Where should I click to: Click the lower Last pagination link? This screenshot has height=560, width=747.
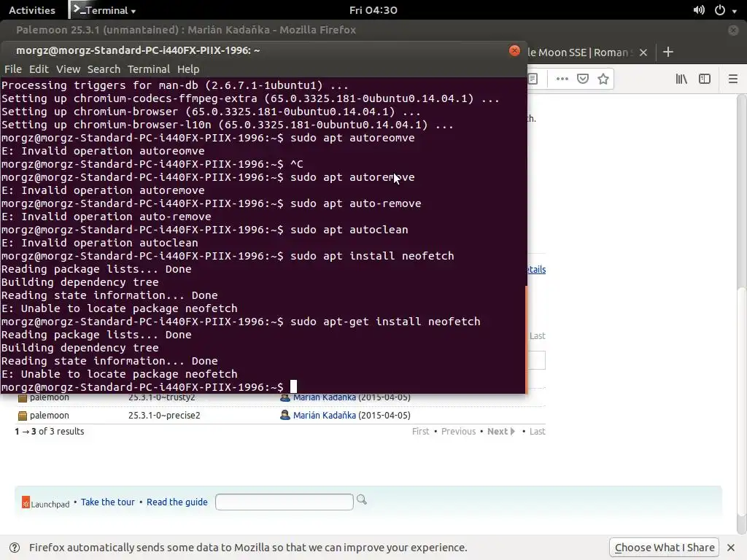pyautogui.click(x=538, y=432)
